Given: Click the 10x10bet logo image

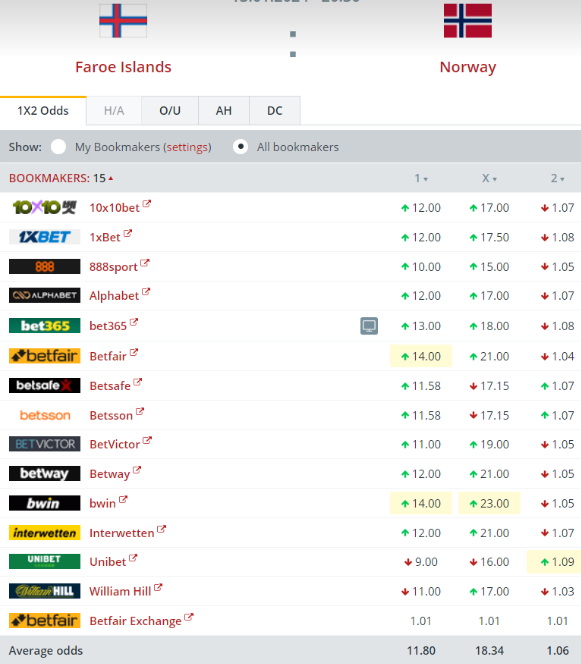Looking at the screenshot, I should click(44, 208).
